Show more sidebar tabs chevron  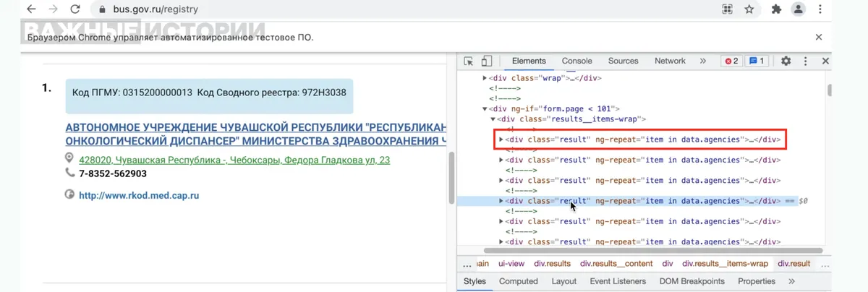[x=791, y=281]
